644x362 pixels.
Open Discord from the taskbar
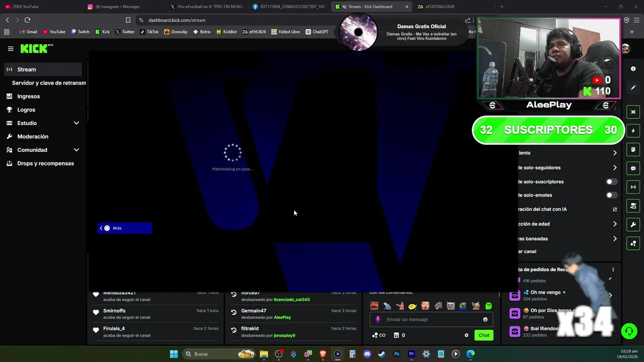[x=367, y=354]
